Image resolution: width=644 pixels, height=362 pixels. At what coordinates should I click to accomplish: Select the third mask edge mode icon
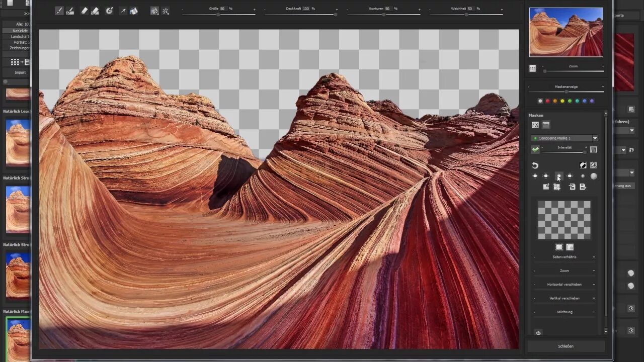tap(559, 176)
